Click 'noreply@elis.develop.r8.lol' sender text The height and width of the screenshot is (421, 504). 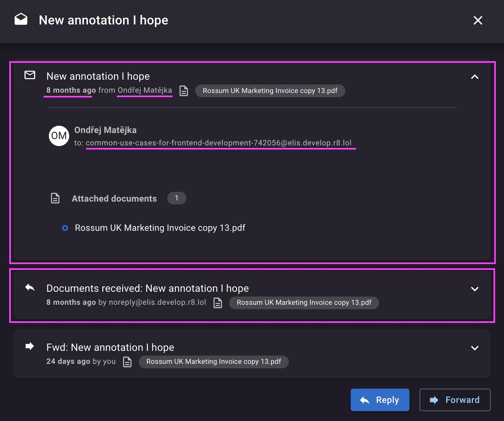click(157, 302)
